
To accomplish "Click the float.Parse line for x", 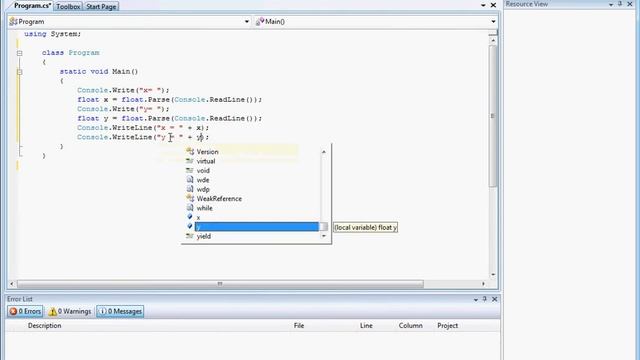I will 169,100.
